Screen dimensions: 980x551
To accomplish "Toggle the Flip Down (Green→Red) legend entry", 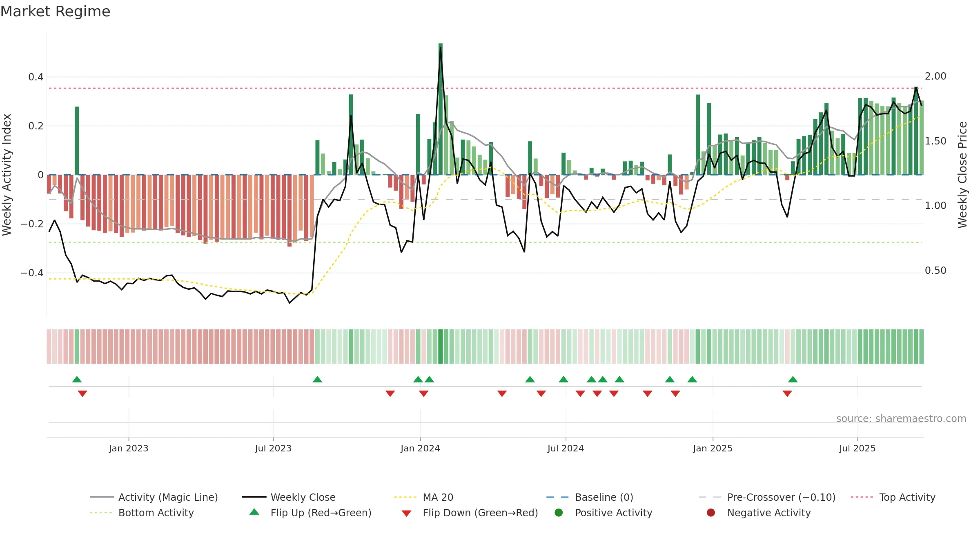I will [470, 513].
